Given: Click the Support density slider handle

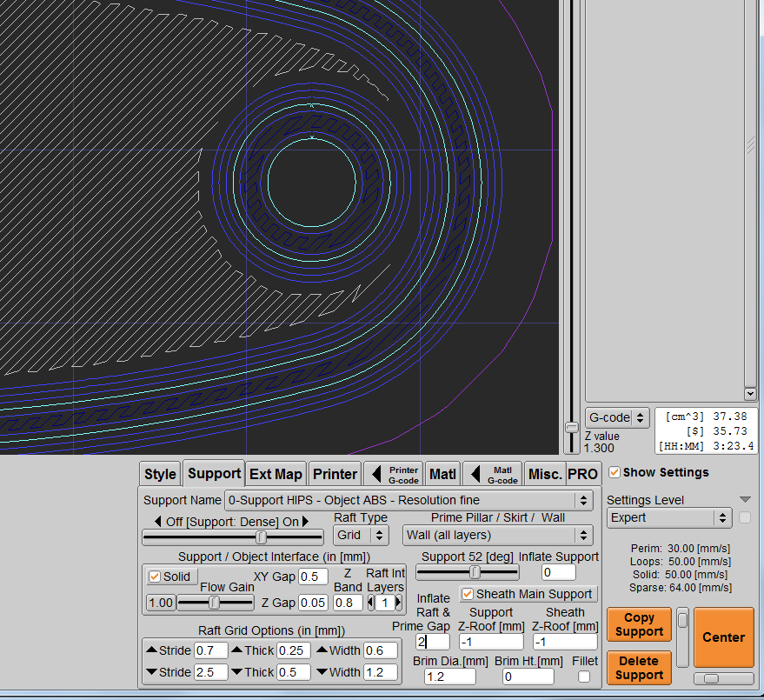Looking at the screenshot, I should [x=261, y=537].
